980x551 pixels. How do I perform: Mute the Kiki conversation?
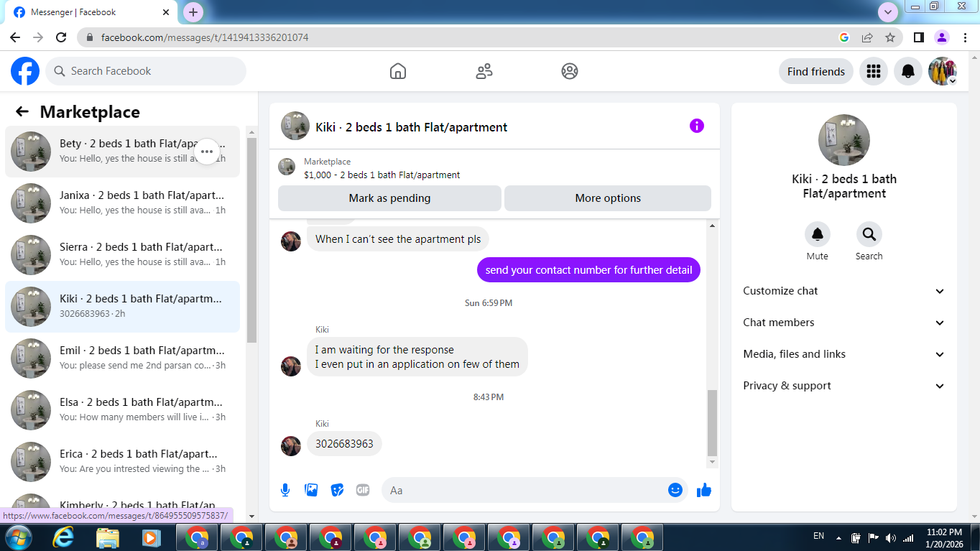pos(818,234)
